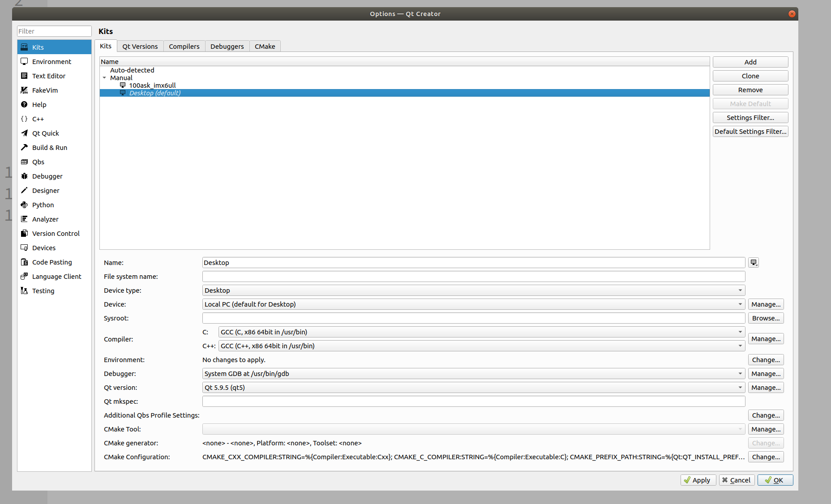Cancel the Options dialog
The image size is (831, 504).
tap(737, 480)
